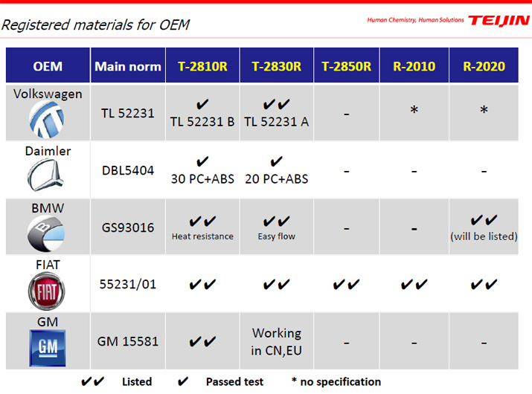This screenshot has height=394, width=532.
Task: Click Working in CN,EU cell
Action: (x=277, y=342)
